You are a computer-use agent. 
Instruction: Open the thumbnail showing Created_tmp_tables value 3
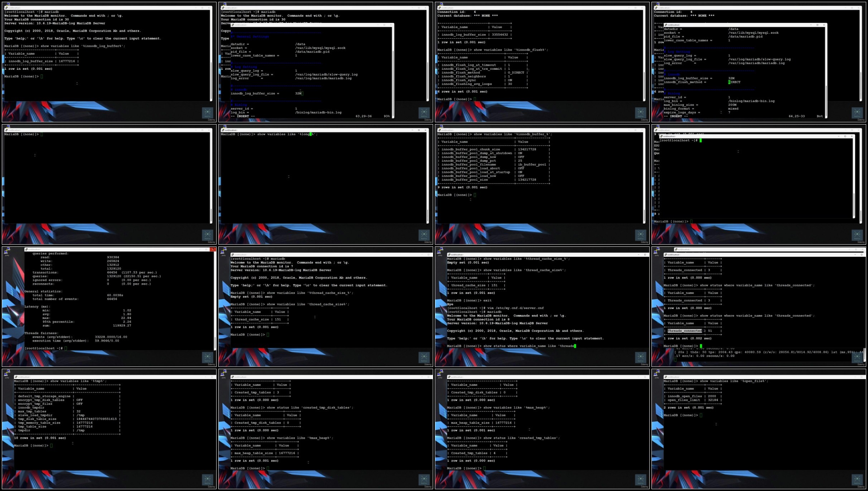[325, 429]
